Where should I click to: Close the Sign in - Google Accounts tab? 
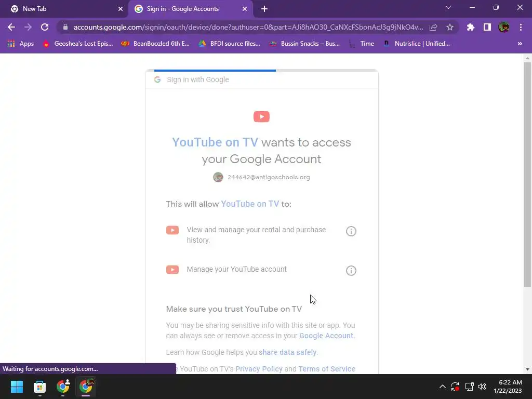pyautogui.click(x=245, y=9)
